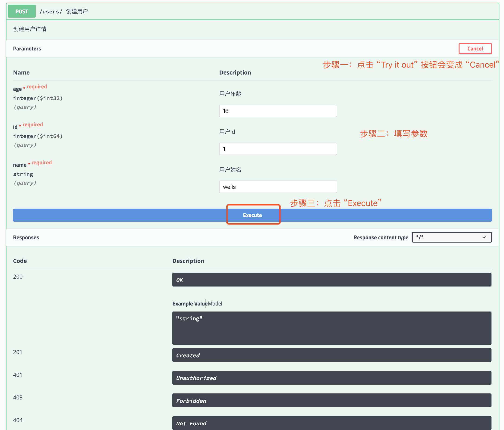Focus the id input field containing 1

[x=278, y=149]
